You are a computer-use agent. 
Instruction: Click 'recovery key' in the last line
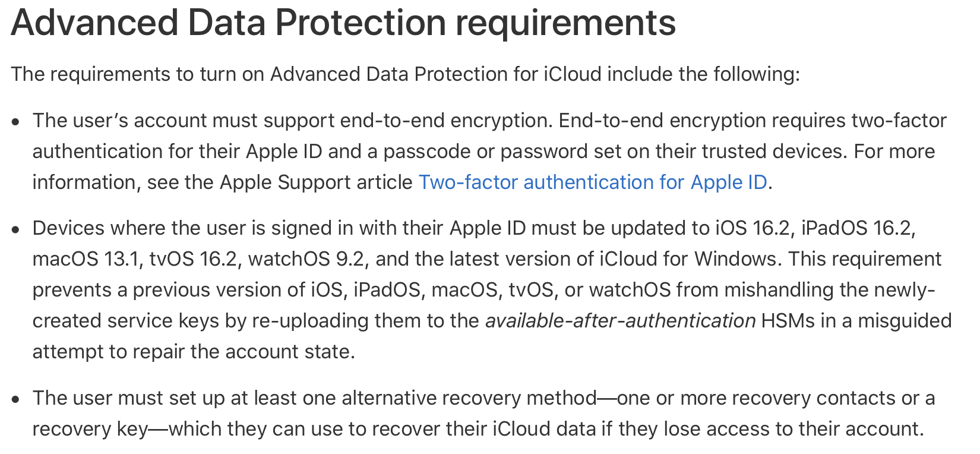90,429
